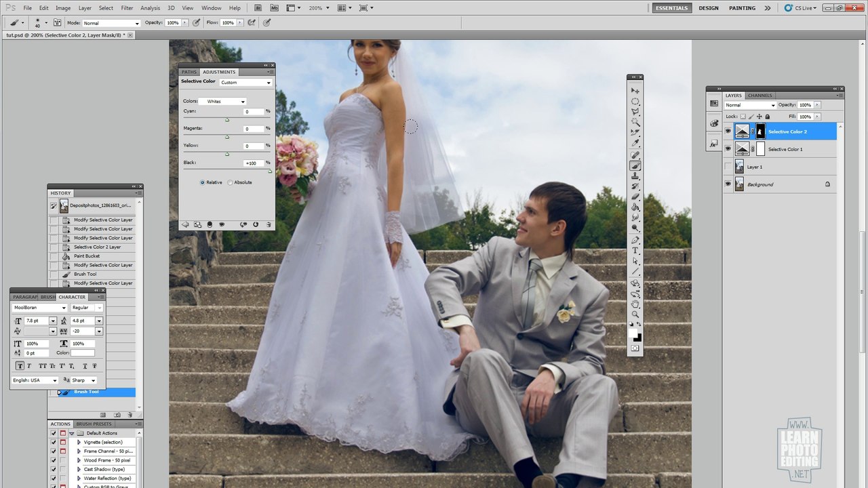Viewport: 868px width, 488px height.
Task: Select the Relative radio button
Action: click(202, 182)
